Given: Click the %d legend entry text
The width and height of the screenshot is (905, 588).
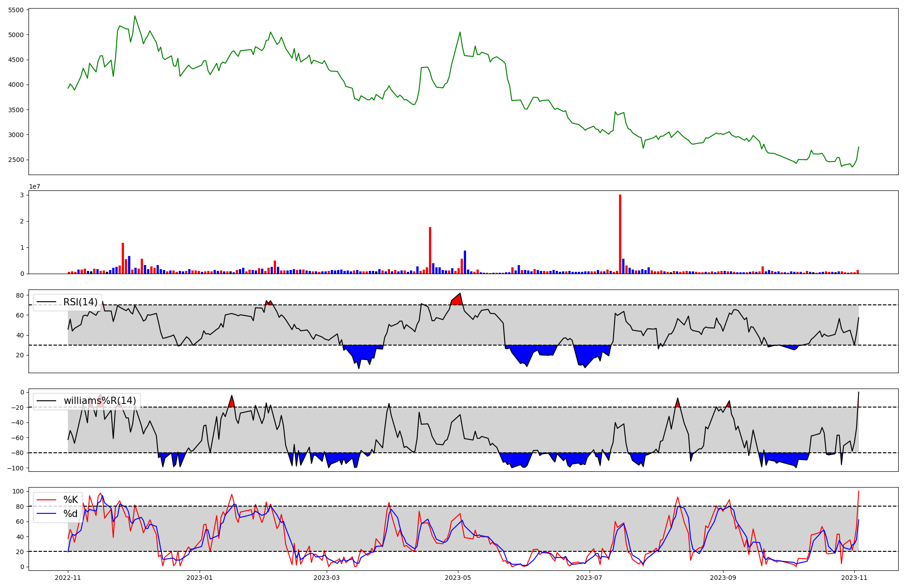Looking at the screenshot, I should click(71, 513).
